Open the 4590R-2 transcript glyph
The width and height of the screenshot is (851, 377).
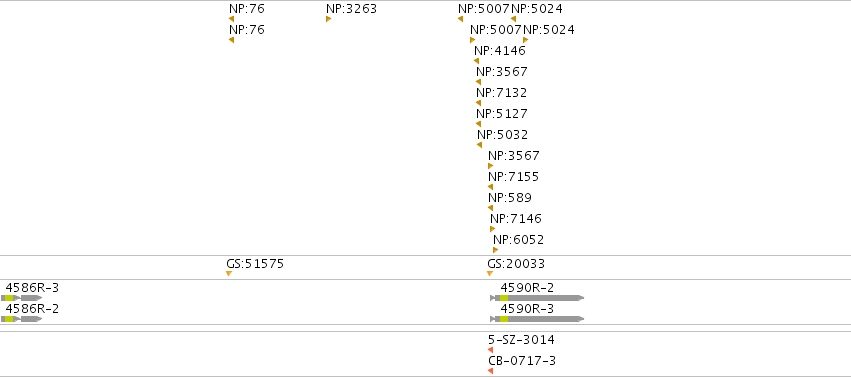537,298
